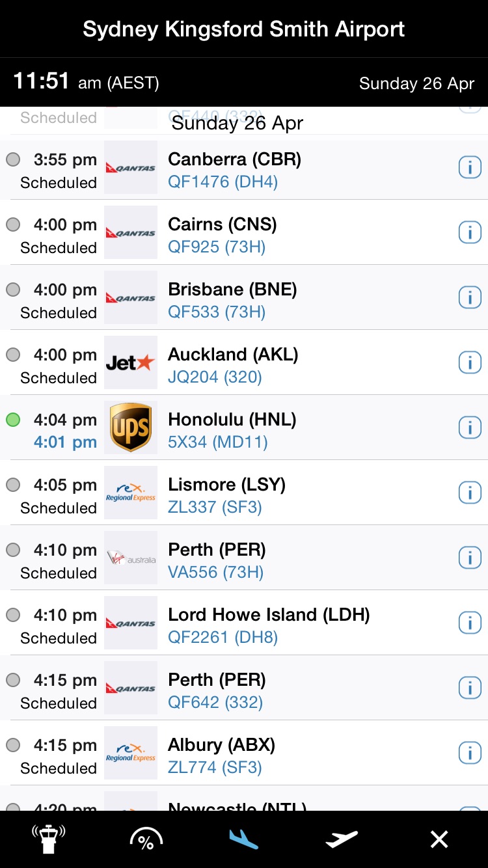Viewport: 488px width, 868px height.
Task: Open flight number VA556 (73H) link
Action: [215, 572]
